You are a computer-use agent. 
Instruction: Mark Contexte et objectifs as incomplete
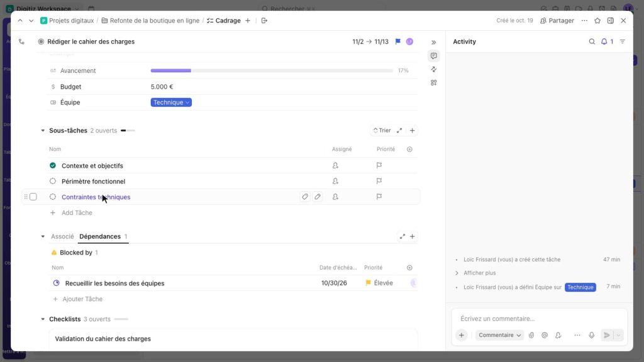(53, 165)
